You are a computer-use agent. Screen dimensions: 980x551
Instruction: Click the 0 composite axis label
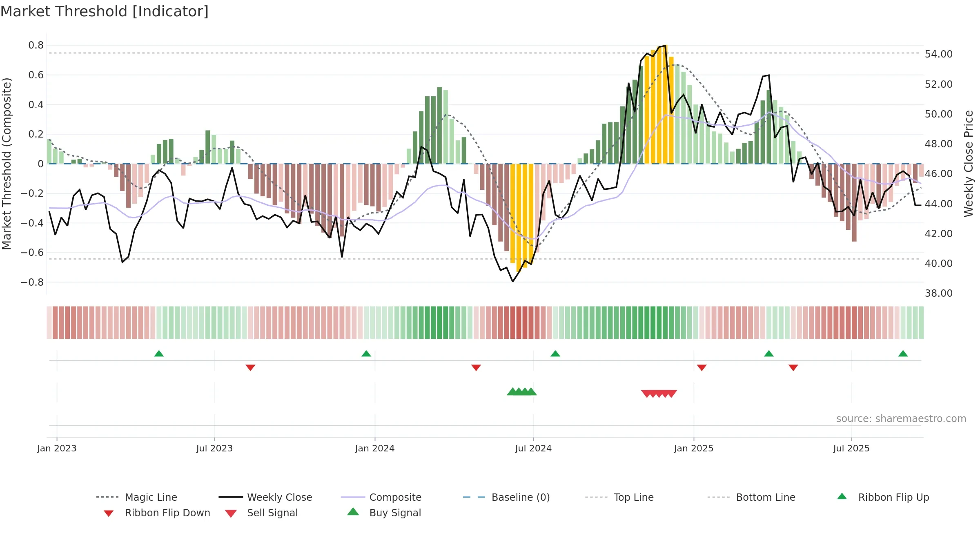(x=40, y=164)
